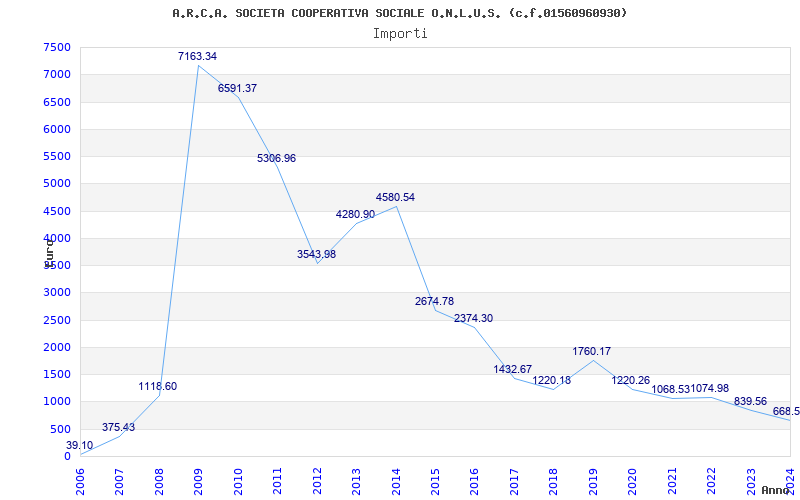Select the 1220.26 data label

coord(631,381)
